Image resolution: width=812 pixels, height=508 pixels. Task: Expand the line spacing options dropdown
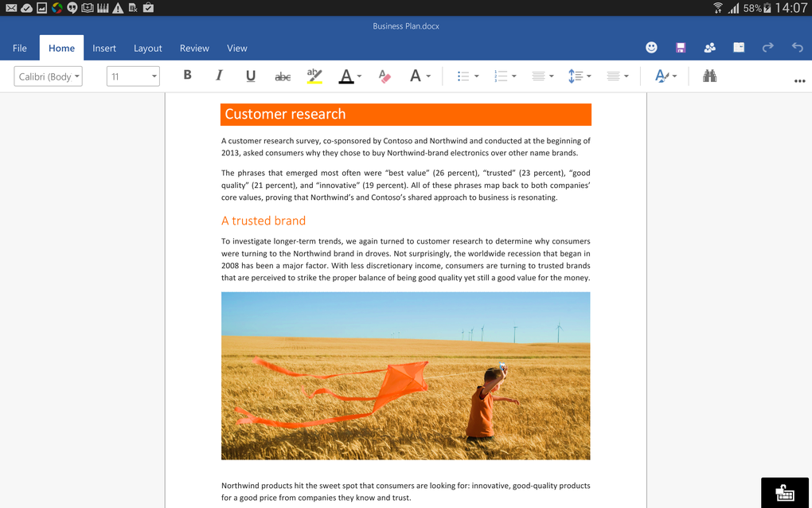coord(588,76)
